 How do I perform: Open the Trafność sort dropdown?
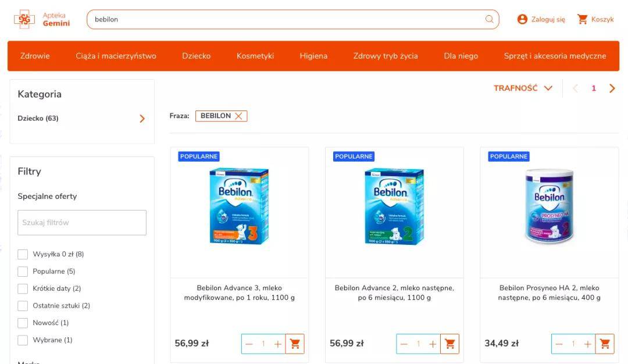coord(523,88)
